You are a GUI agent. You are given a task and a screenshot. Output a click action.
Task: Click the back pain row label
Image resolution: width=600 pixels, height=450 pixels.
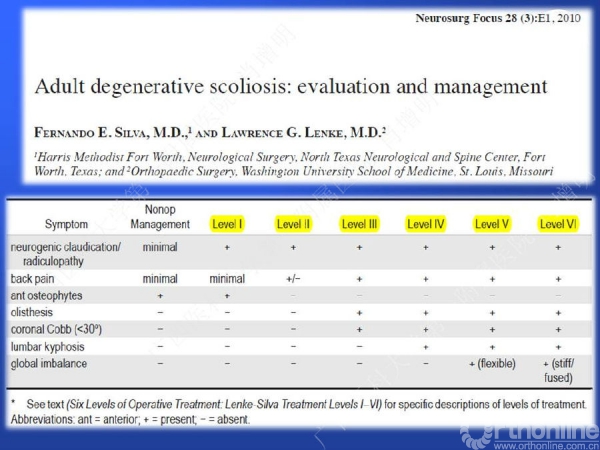(x=32, y=279)
